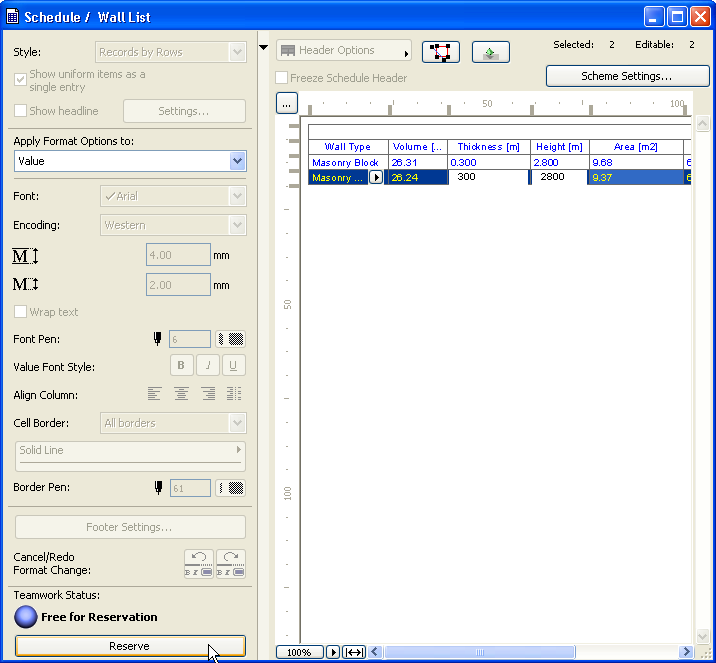Select the Thickness [m] column header
Image resolution: width=716 pixels, height=663 pixels.
488,147
